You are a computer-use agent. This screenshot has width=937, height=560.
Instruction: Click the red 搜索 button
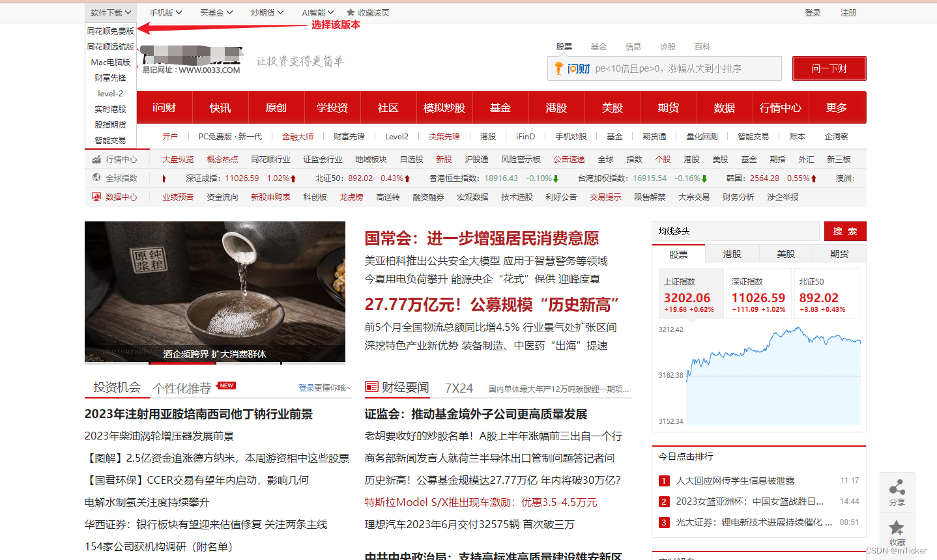(845, 231)
